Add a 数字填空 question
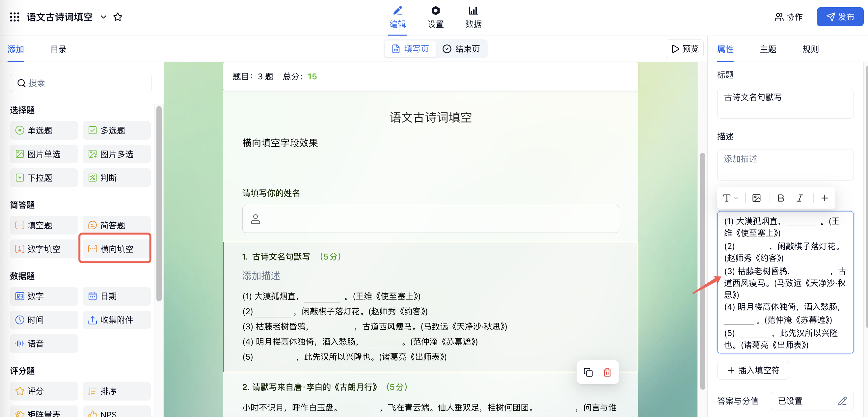 (x=44, y=249)
